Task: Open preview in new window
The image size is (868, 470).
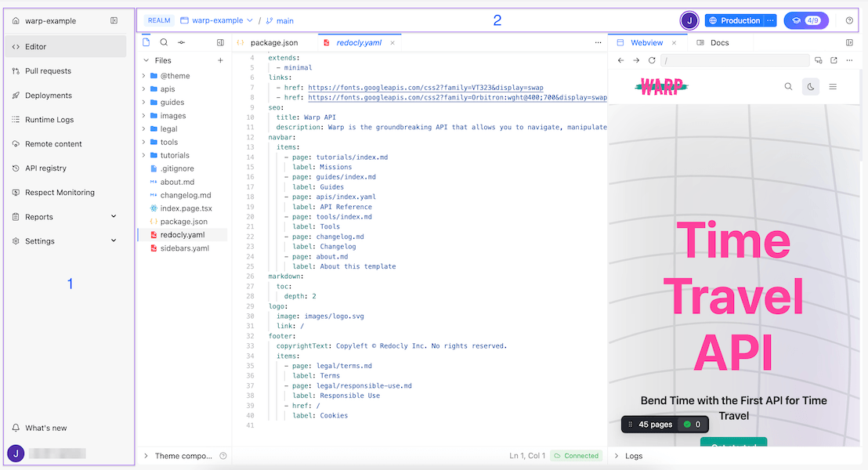Action: click(834, 60)
